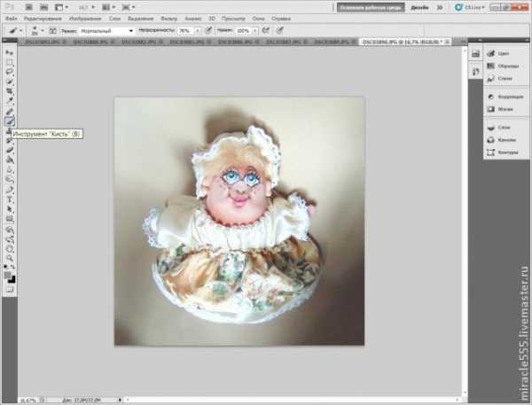Viewport: 532px width, 405px height.
Task: Open the Редактирование menu
Action: [x=43, y=19]
